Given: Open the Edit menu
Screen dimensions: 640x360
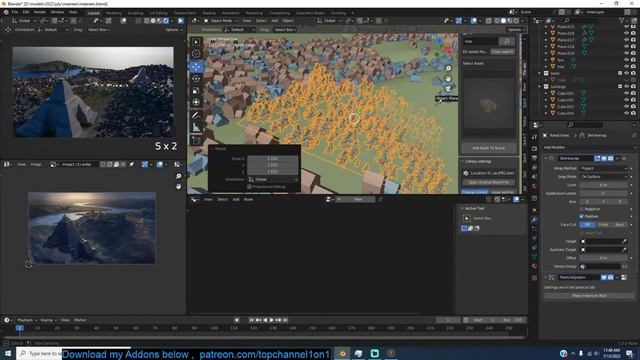Looking at the screenshot, I should (x=26, y=12).
